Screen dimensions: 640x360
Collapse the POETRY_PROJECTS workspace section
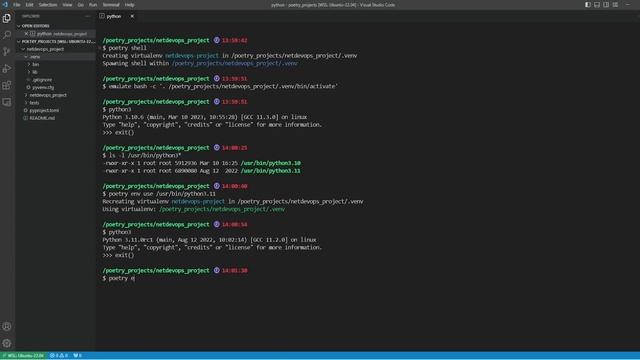coord(56,41)
